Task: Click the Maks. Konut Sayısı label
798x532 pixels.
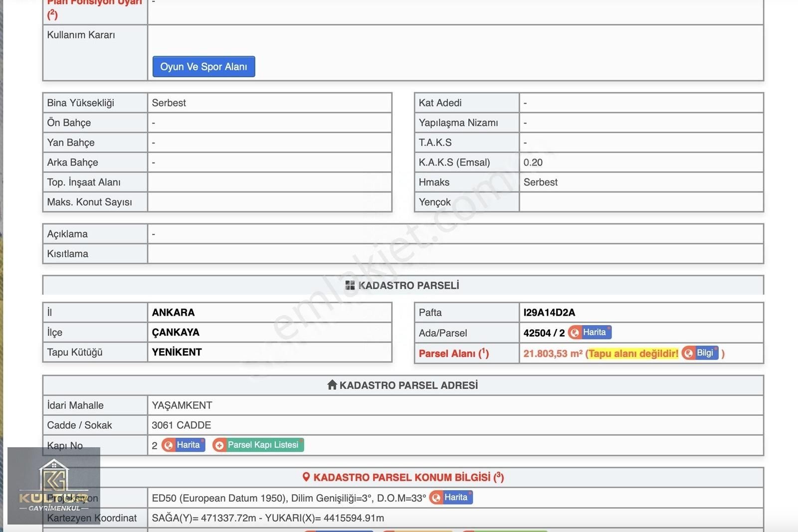Action: point(89,202)
